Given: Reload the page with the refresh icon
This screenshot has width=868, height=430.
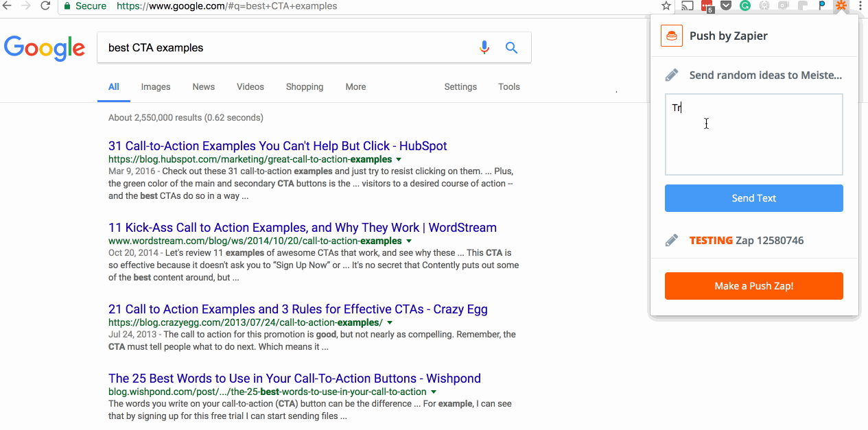Looking at the screenshot, I should tap(45, 6).
